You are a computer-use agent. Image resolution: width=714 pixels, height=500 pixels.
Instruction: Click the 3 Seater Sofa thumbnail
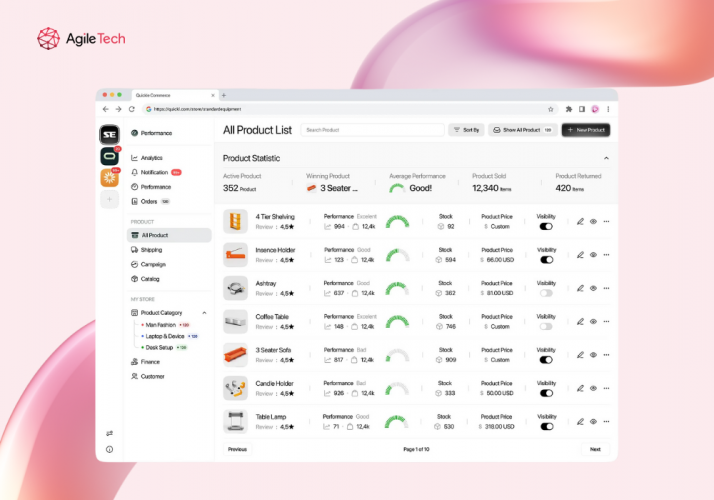coord(235,355)
